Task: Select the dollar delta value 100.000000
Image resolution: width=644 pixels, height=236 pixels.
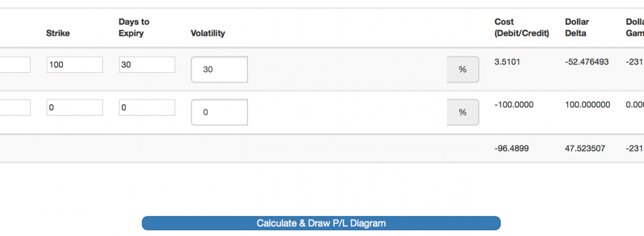Action: (x=588, y=105)
